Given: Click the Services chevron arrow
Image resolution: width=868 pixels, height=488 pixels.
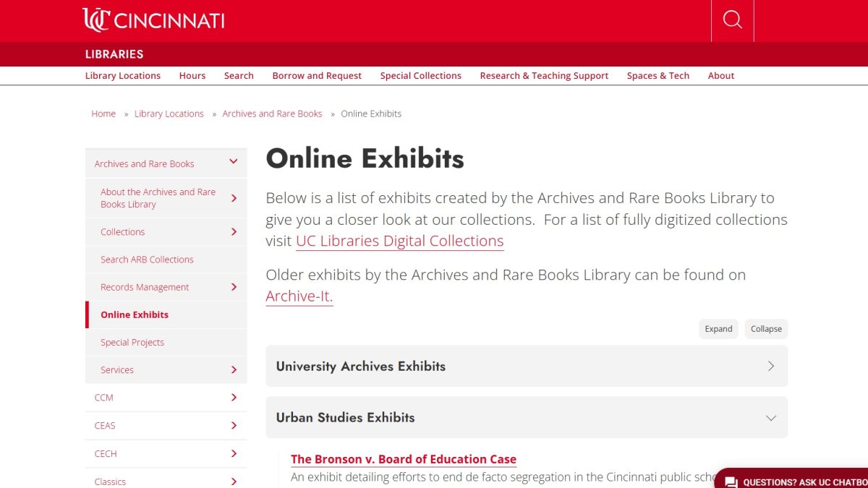Looking at the screenshot, I should point(234,369).
